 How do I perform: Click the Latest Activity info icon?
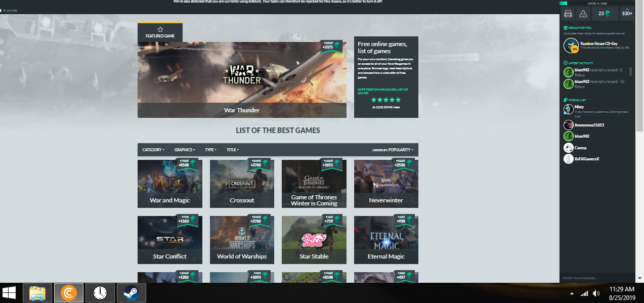tap(565, 63)
